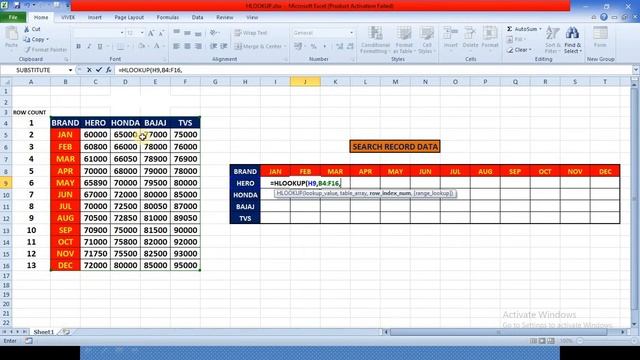This screenshot has height=360, width=640.
Task: Click the Increase Font Size icon
Action: pos(151,33)
